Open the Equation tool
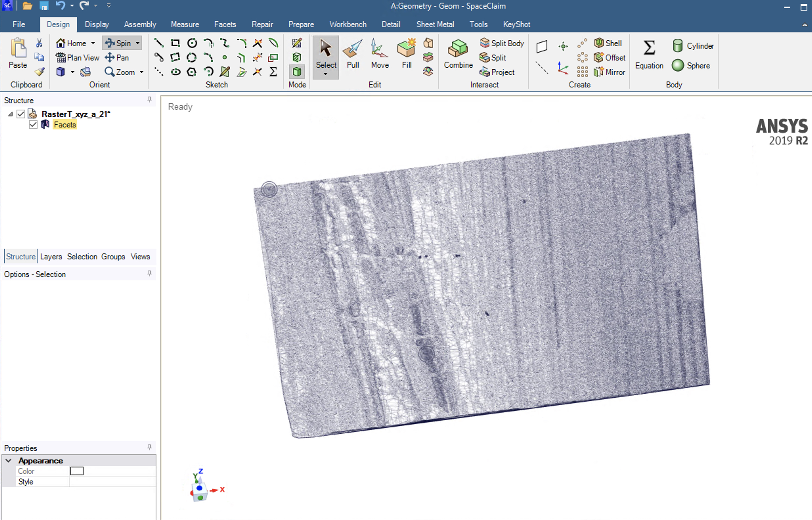This screenshot has width=812, height=520. point(649,54)
